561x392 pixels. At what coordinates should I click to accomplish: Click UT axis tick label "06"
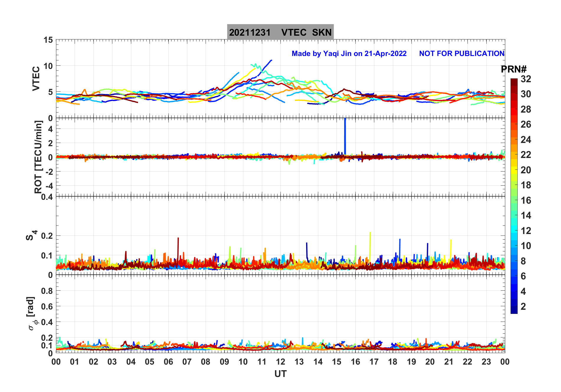168,362
